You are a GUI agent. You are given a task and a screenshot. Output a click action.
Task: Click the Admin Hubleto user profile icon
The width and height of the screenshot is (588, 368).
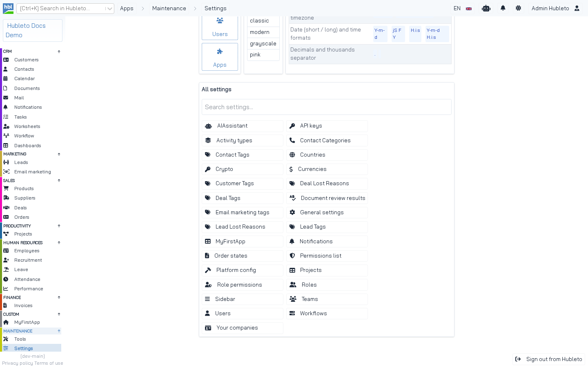tap(577, 8)
